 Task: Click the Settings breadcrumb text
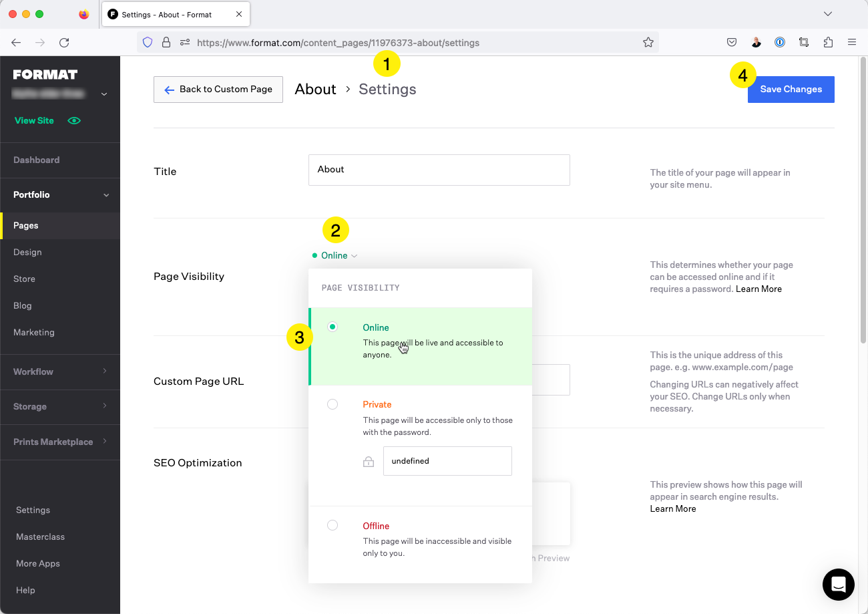tap(387, 89)
